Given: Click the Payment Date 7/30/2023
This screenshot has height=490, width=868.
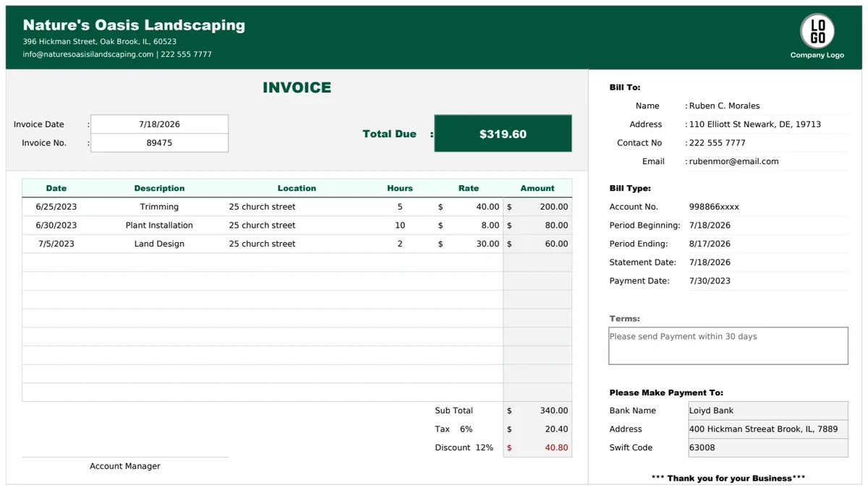Looking at the screenshot, I should pos(710,281).
